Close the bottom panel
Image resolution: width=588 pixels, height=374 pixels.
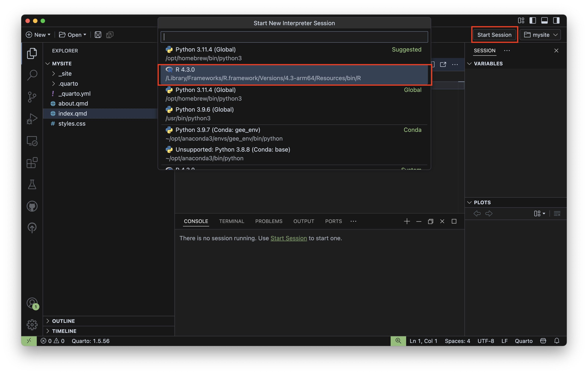pyautogui.click(x=442, y=221)
